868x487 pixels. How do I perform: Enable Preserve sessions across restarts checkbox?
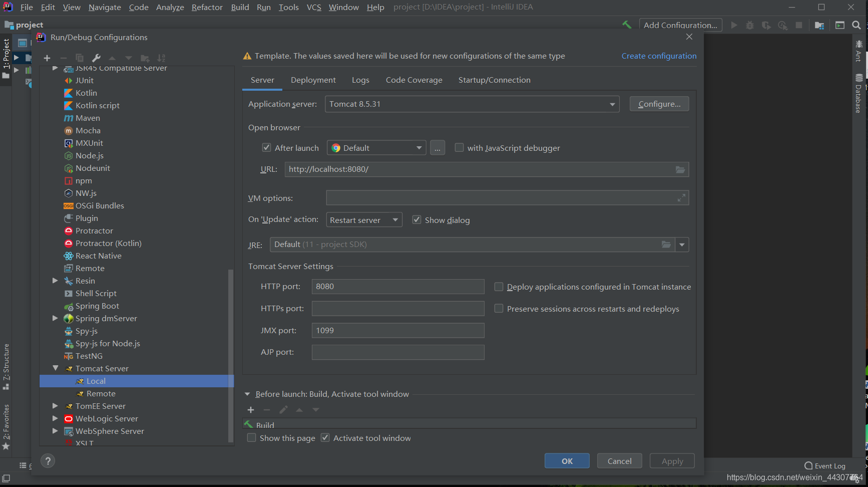(499, 309)
